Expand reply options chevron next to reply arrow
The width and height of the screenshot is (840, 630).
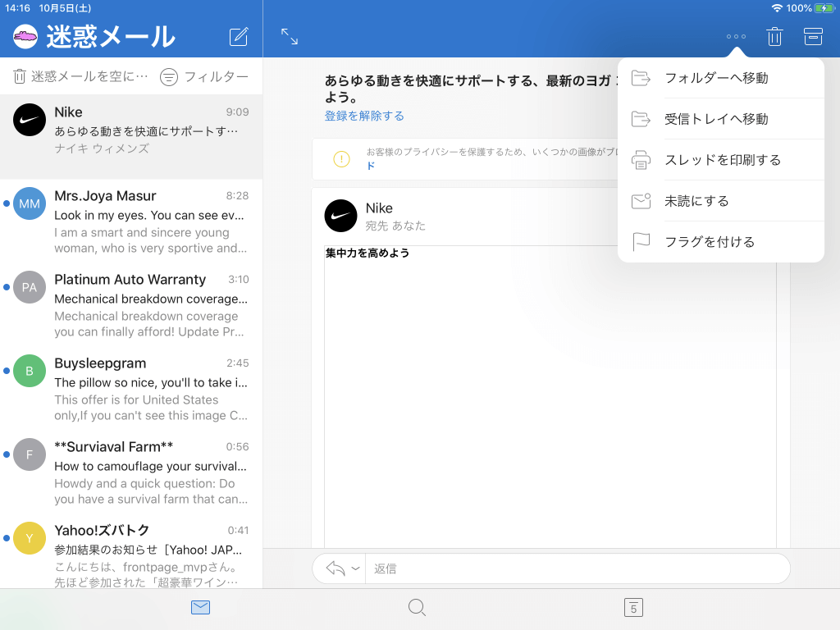[x=355, y=568]
